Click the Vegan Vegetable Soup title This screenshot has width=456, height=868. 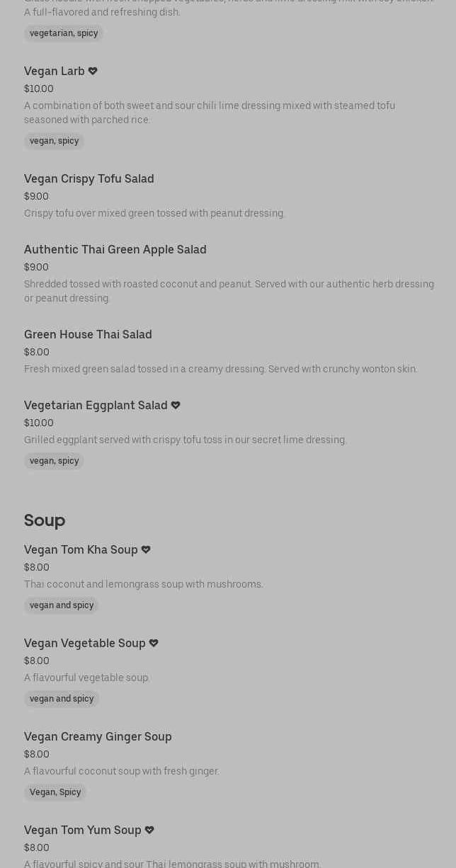(85, 643)
